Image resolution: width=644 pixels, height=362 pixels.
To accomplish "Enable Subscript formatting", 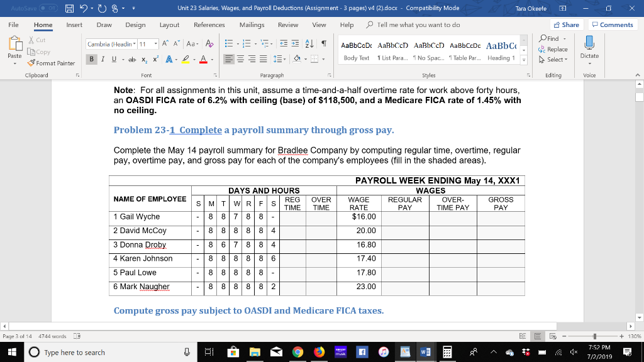I will (144, 58).
